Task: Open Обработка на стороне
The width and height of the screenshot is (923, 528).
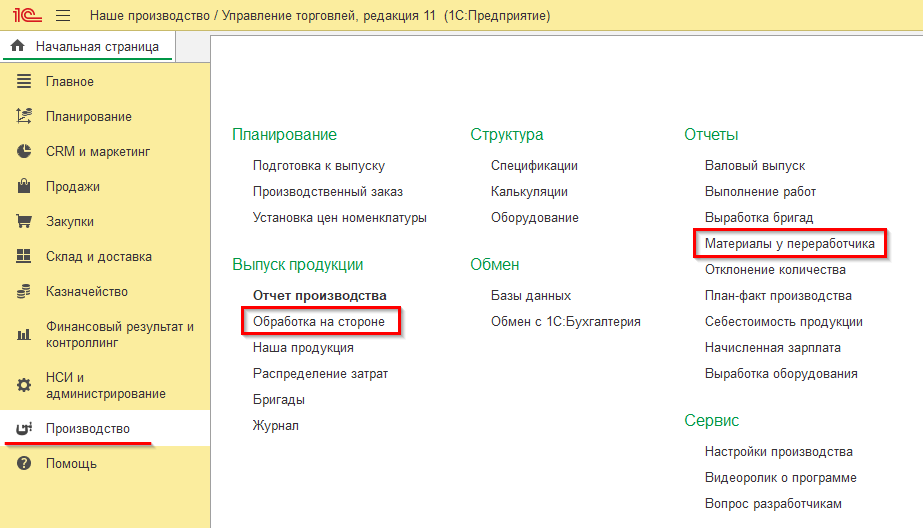Action: [318, 321]
